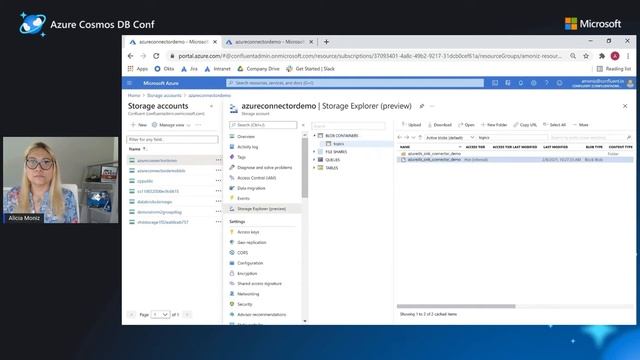Reload the page in the browser
640x360 pixels.
pyautogui.click(x=156, y=56)
